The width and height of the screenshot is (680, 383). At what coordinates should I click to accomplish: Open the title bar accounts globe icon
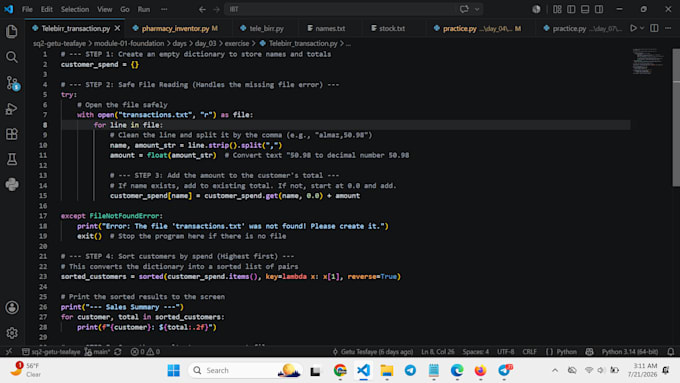coord(536,9)
